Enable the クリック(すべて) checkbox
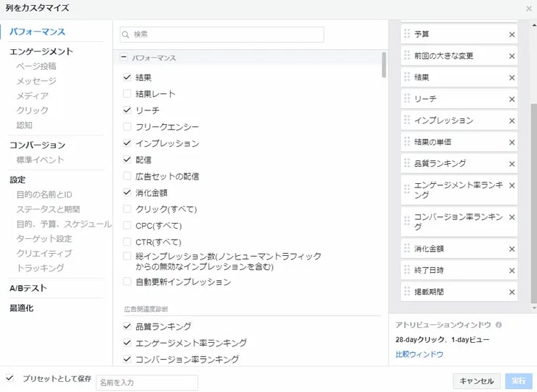Image resolution: width=537 pixels, height=392 pixels. [x=127, y=209]
